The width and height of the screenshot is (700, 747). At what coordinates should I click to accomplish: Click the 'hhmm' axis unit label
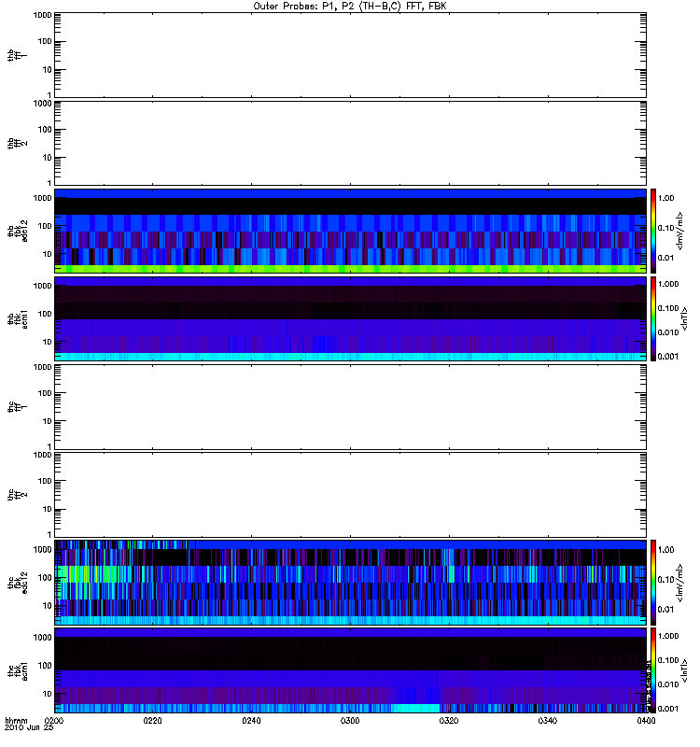pos(16,720)
